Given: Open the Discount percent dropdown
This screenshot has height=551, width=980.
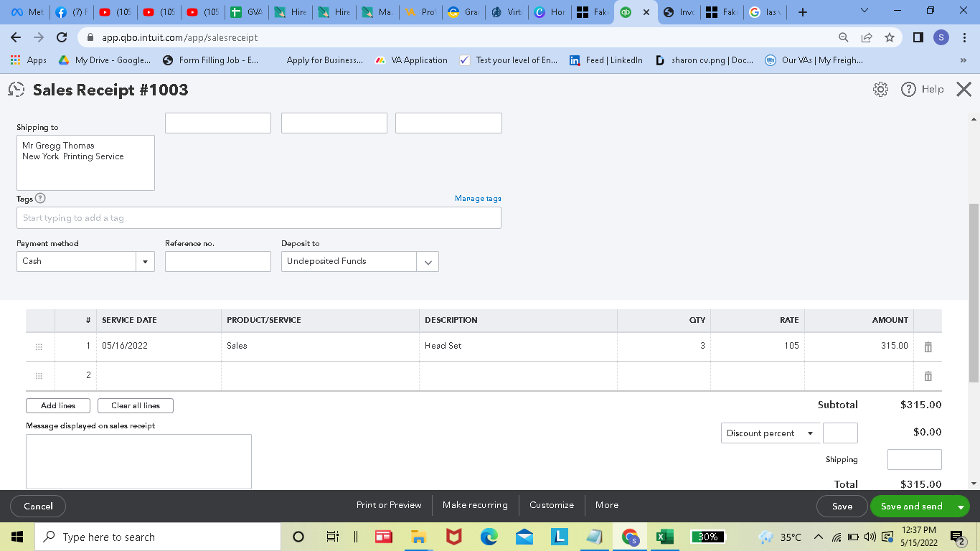Looking at the screenshot, I should (x=771, y=433).
